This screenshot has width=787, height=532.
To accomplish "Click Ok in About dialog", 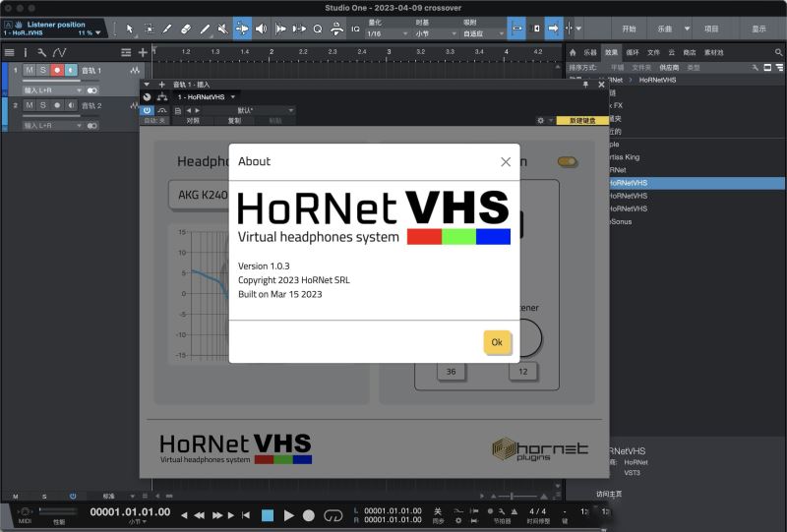I will point(497,342).
